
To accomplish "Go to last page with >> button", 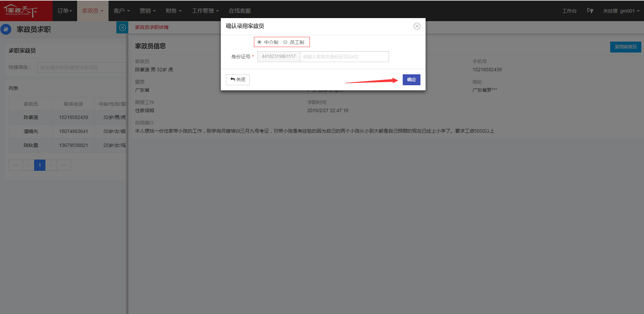I will (64, 165).
